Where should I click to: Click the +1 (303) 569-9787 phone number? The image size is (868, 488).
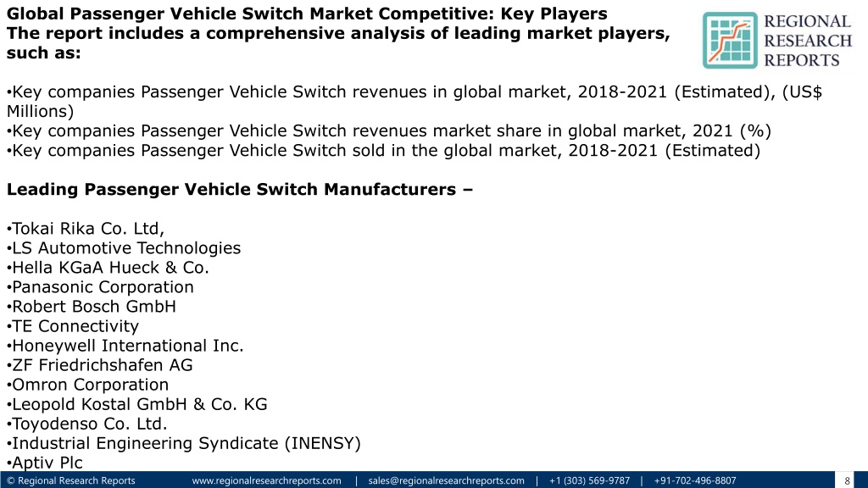coord(590,480)
